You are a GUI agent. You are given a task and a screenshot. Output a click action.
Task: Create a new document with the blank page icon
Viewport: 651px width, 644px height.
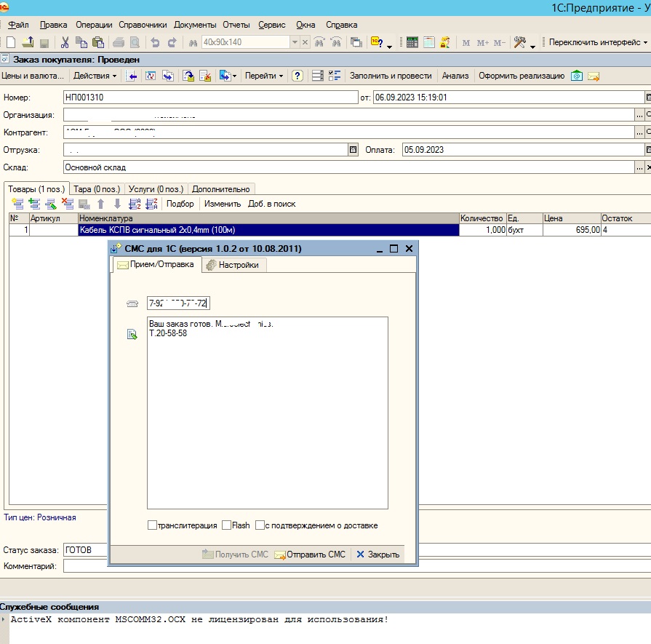pyautogui.click(x=11, y=42)
